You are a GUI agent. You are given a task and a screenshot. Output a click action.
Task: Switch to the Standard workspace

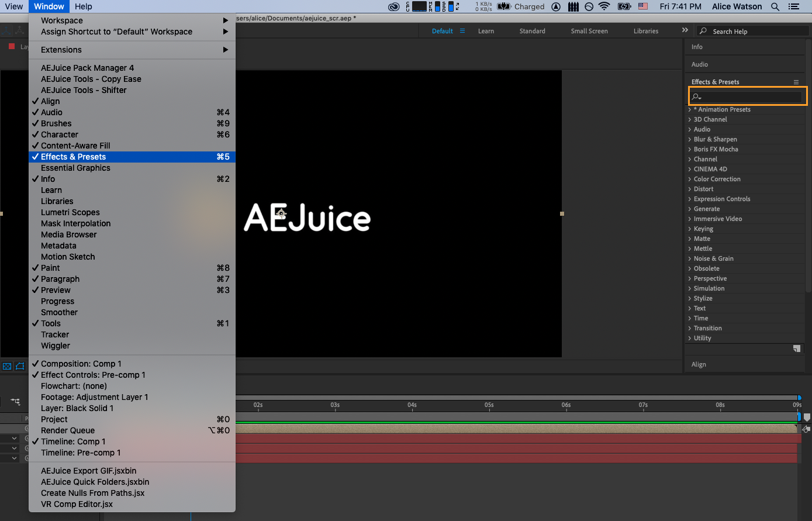(532, 31)
